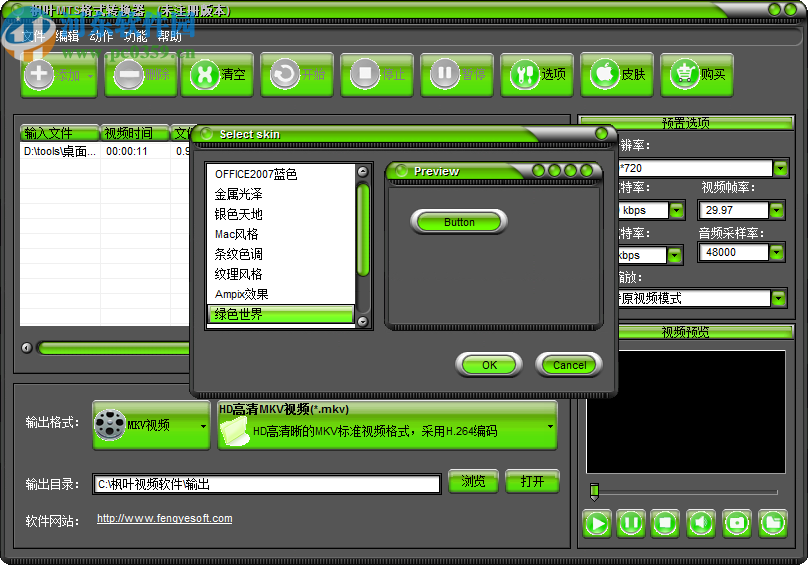Click the skin list scrollbar thumb
Viewport: 808px width, 565px height.
363,230
